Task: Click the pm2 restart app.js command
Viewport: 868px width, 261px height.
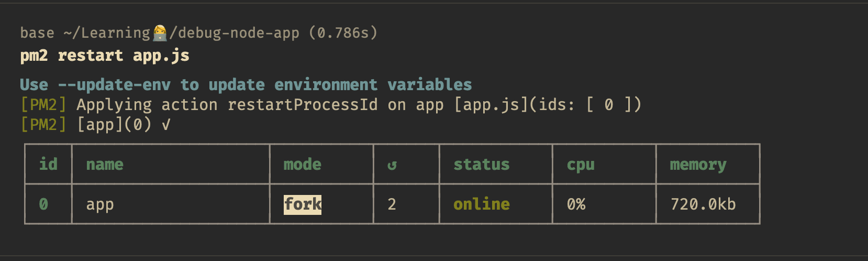Action: (105, 56)
